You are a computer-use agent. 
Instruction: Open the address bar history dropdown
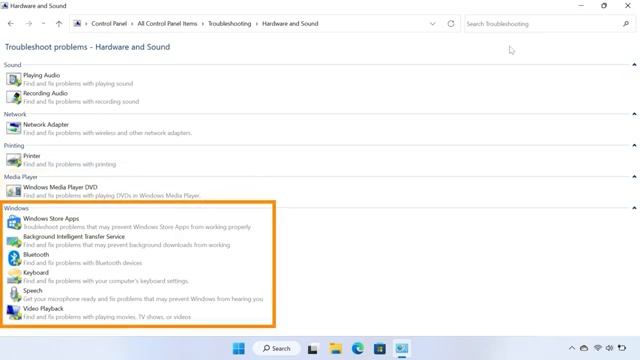coord(433,24)
